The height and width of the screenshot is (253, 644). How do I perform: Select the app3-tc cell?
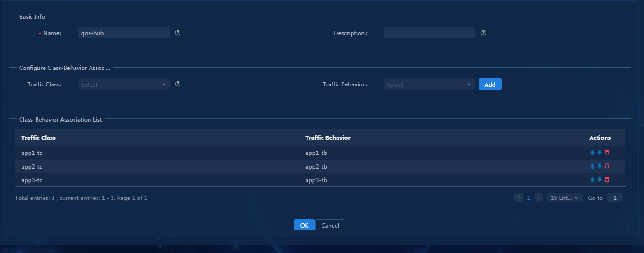tap(157, 180)
